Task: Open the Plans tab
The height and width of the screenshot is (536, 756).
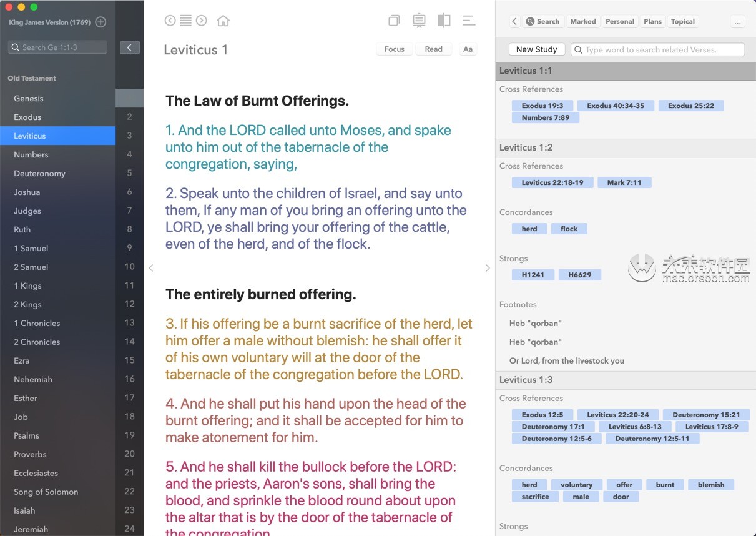Action: [652, 21]
